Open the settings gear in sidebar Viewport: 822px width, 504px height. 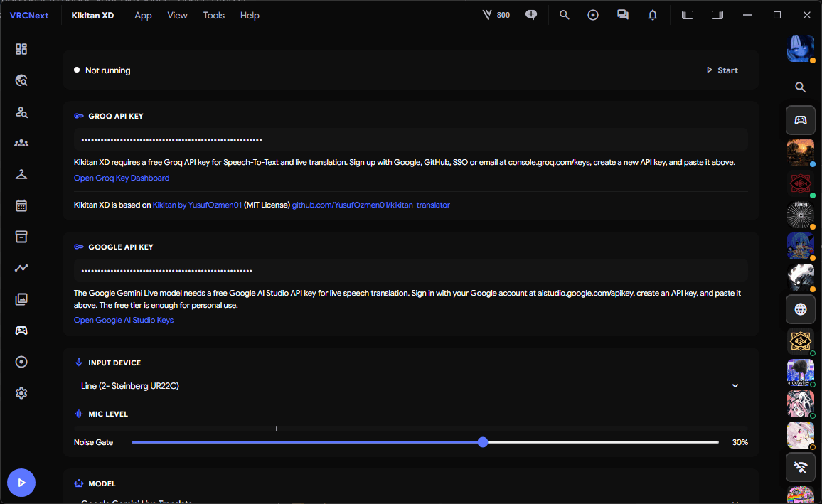point(21,393)
